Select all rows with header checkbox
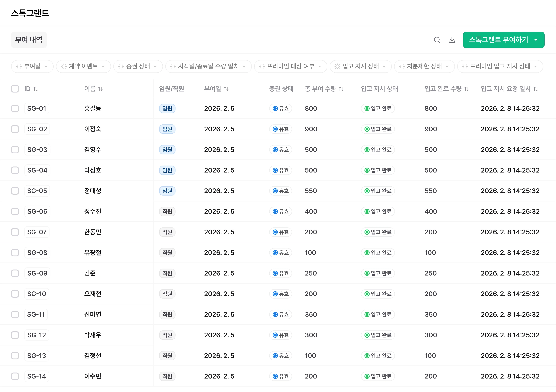This screenshot has width=556, height=392. click(15, 89)
